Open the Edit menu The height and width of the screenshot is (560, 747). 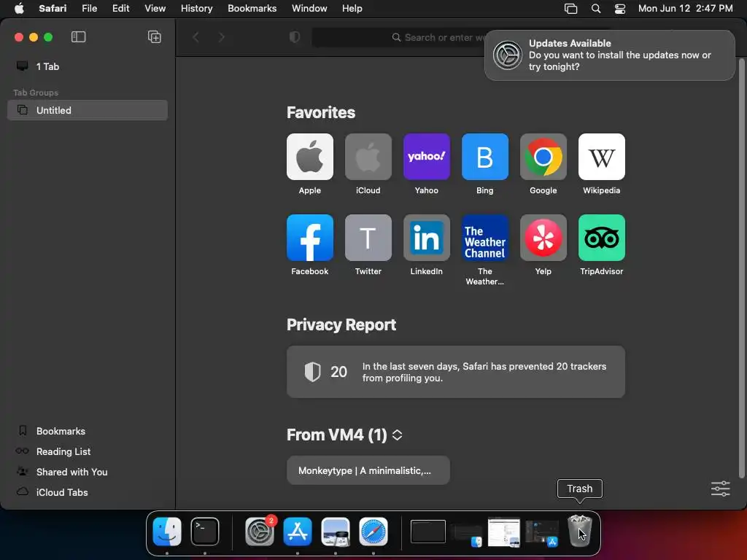120,8
